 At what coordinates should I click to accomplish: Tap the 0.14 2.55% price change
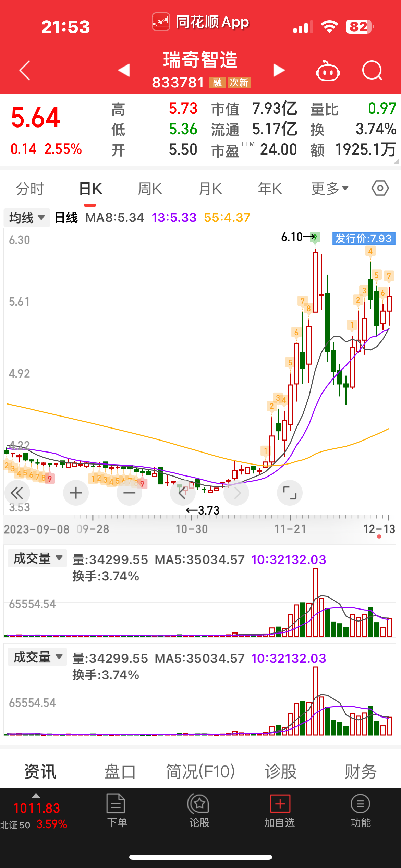click(x=46, y=149)
